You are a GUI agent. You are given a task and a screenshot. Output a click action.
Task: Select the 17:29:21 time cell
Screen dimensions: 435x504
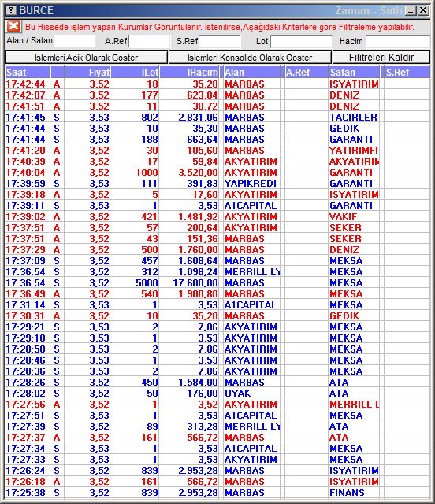(26, 327)
